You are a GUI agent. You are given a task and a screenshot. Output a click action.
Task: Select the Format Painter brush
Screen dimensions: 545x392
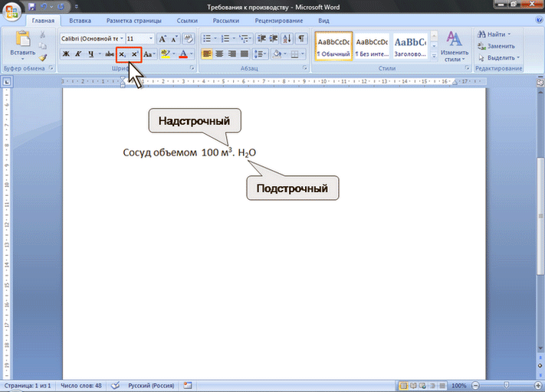(x=42, y=57)
